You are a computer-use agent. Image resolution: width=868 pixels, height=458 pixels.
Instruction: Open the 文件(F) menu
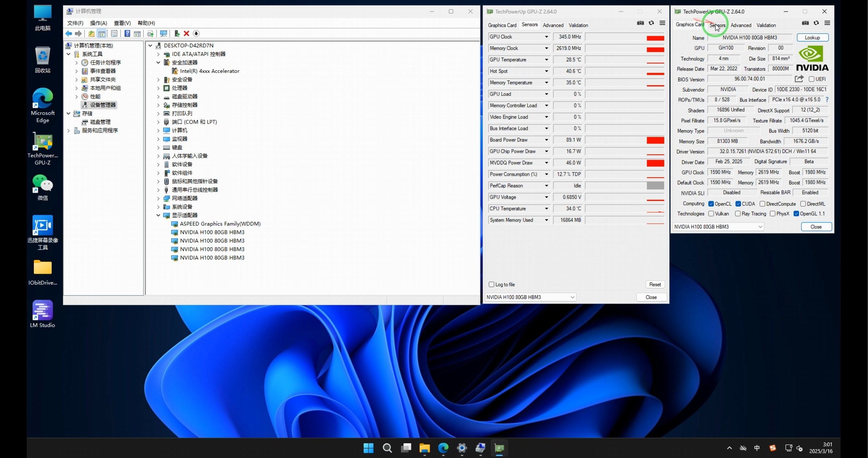click(75, 23)
